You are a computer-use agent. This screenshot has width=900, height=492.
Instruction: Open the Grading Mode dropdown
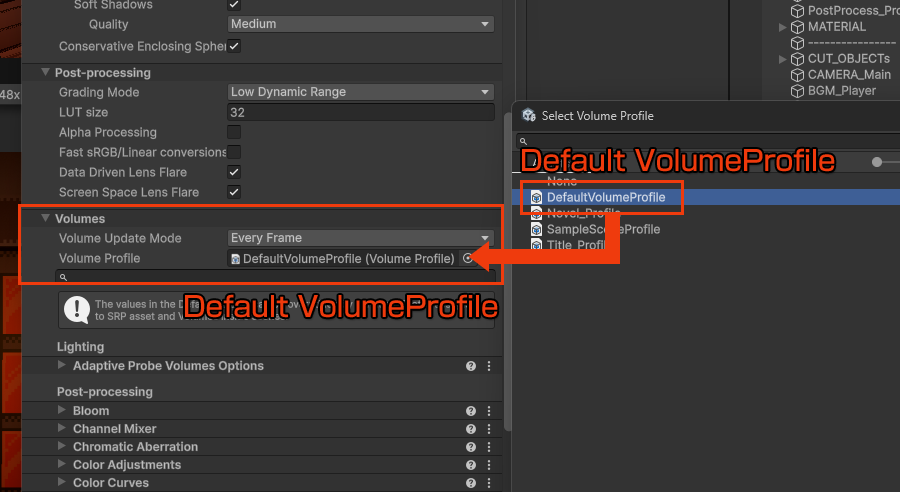tap(360, 92)
